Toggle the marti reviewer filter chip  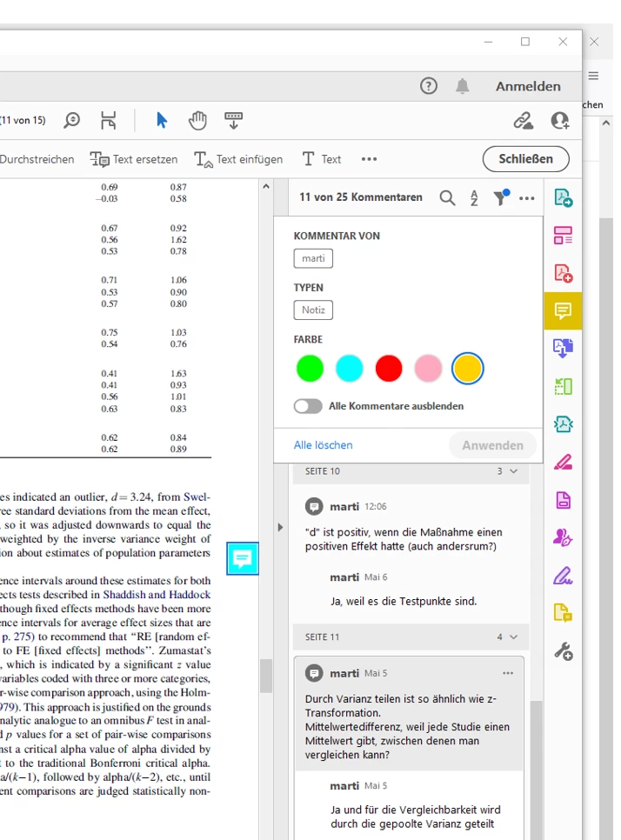coord(313,259)
